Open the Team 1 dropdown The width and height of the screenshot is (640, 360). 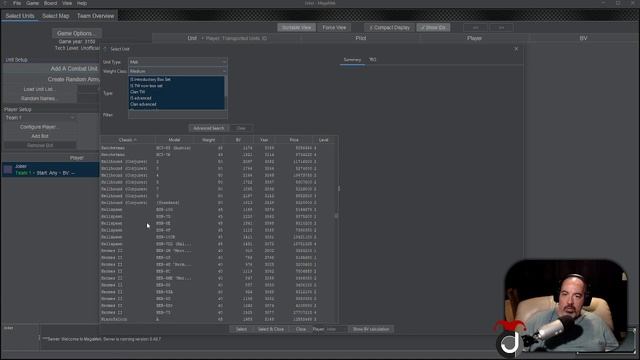tap(40, 118)
